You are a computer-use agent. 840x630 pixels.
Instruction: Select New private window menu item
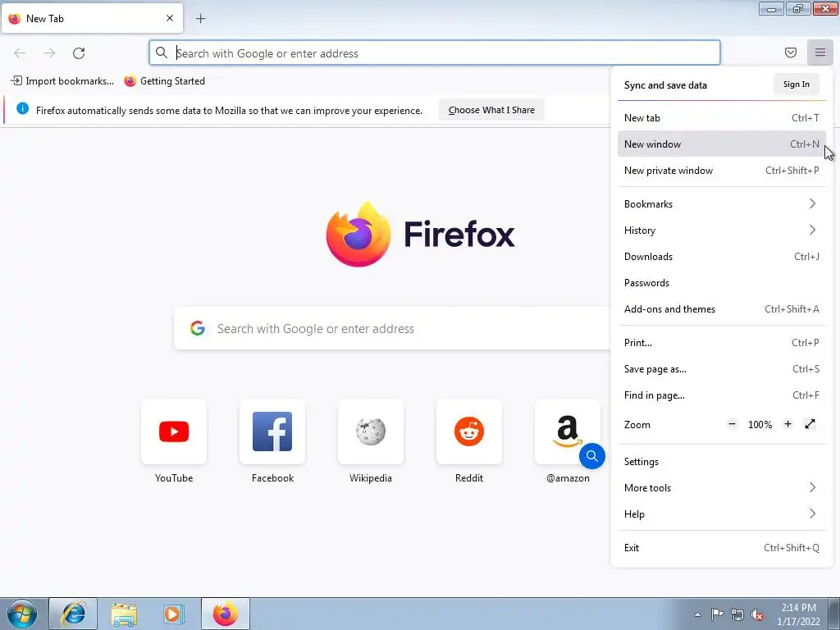pyautogui.click(x=722, y=171)
